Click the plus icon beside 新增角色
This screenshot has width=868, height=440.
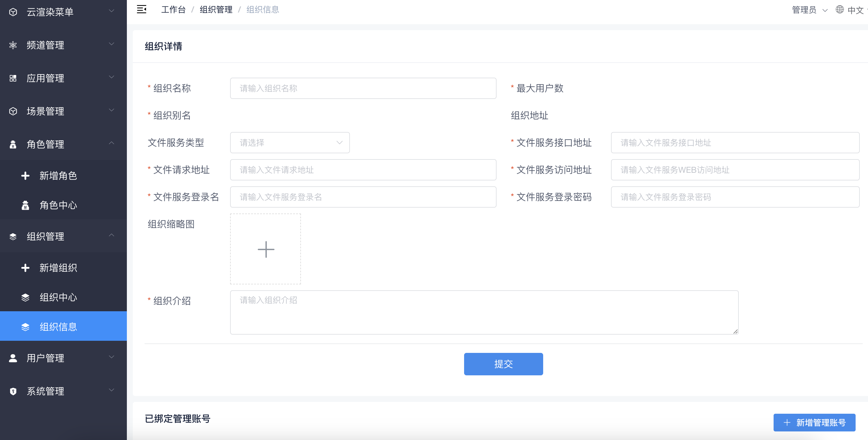coord(25,176)
